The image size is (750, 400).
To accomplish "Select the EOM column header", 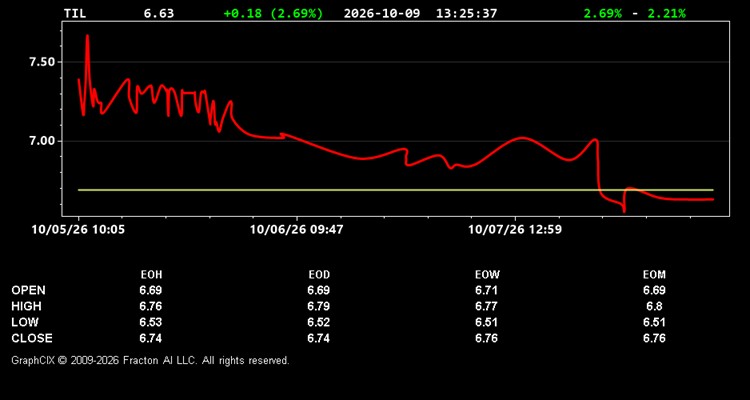I will (x=654, y=275).
